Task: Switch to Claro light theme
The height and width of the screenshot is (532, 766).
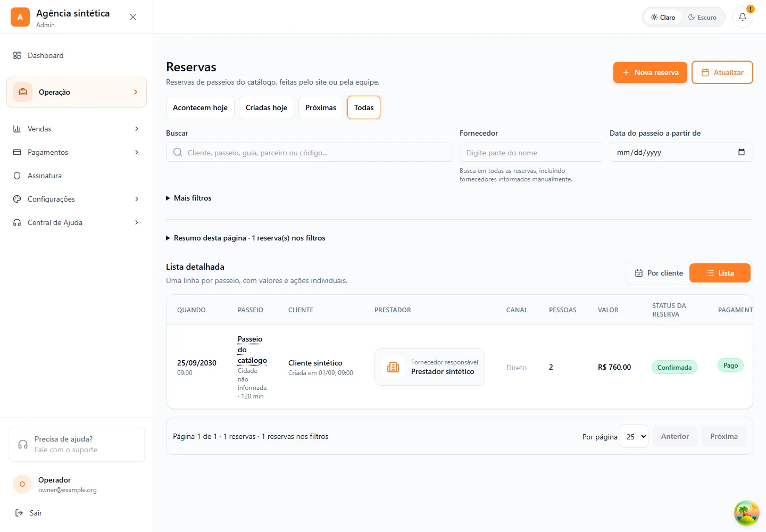Action: click(663, 17)
